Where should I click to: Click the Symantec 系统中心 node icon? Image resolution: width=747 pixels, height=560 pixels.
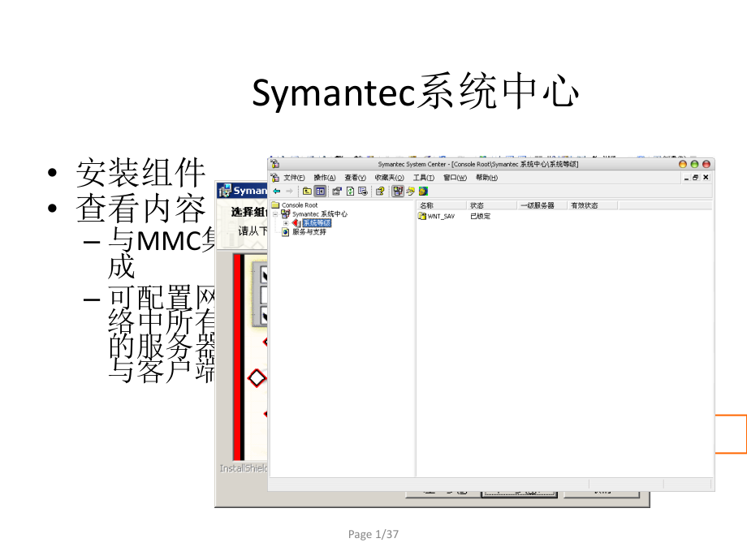286,214
